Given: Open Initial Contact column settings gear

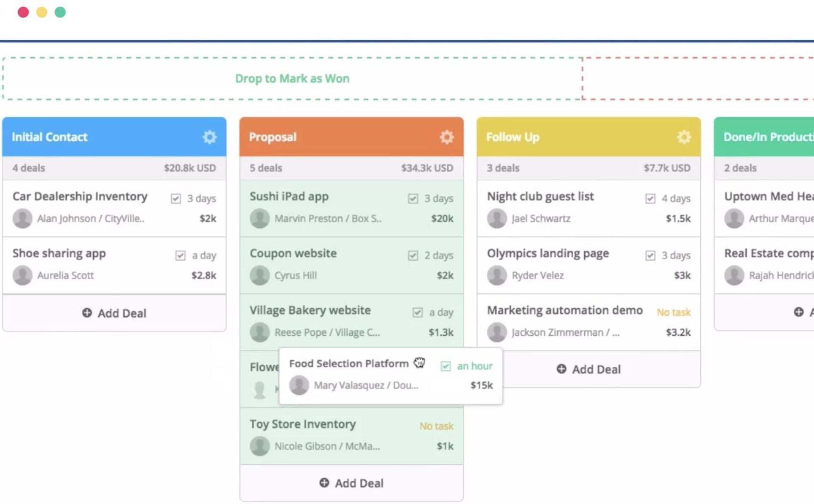Looking at the screenshot, I should coord(209,137).
